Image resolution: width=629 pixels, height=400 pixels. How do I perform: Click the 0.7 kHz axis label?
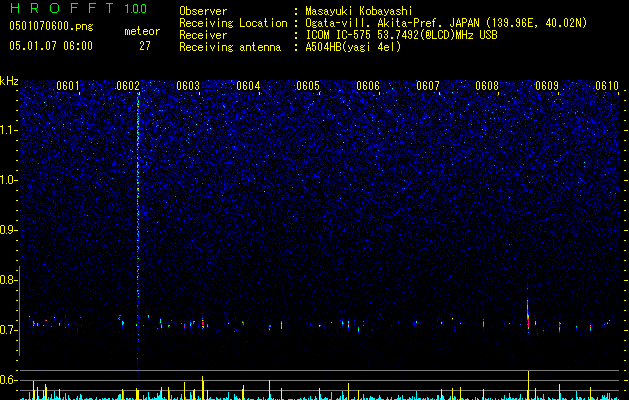click(7, 330)
